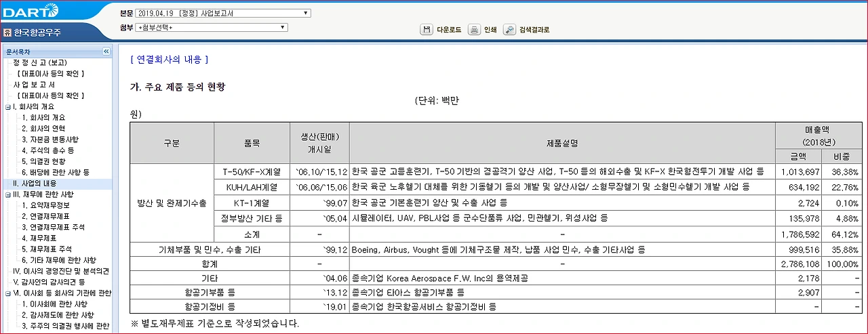Click the company icon beside 한국항공우주
The height and width of the screenshot is (334, 868).
click(7, 32)
